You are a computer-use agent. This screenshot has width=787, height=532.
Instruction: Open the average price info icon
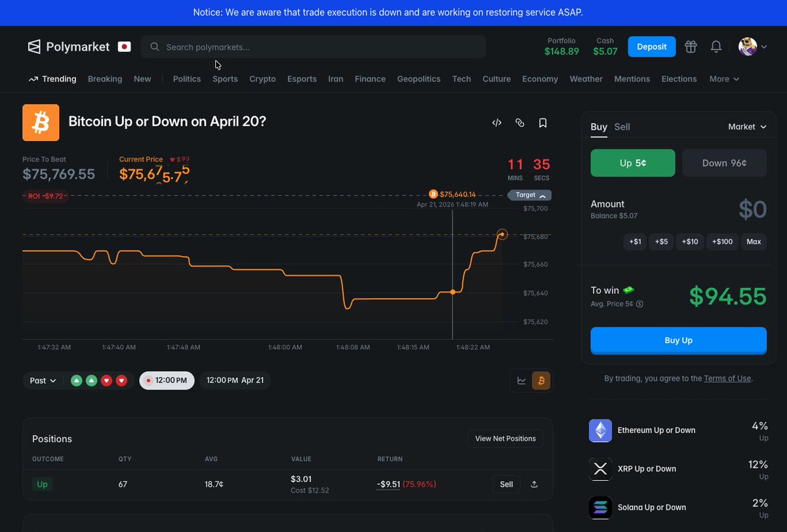point(639,304)
